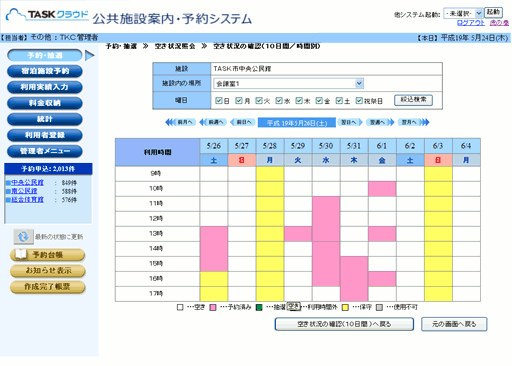Click the pink reserved slot on 6/1 at 10時
The image size is (512, 366).
[x=382, y=189]
